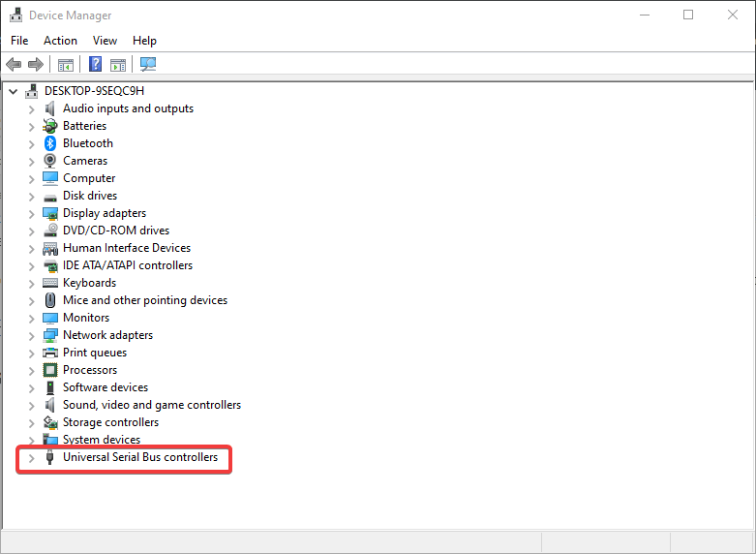The image size is (756, 554).
Task: Click the Keyboards category icon
Action: pyautogui.click(x=50, y=283)
